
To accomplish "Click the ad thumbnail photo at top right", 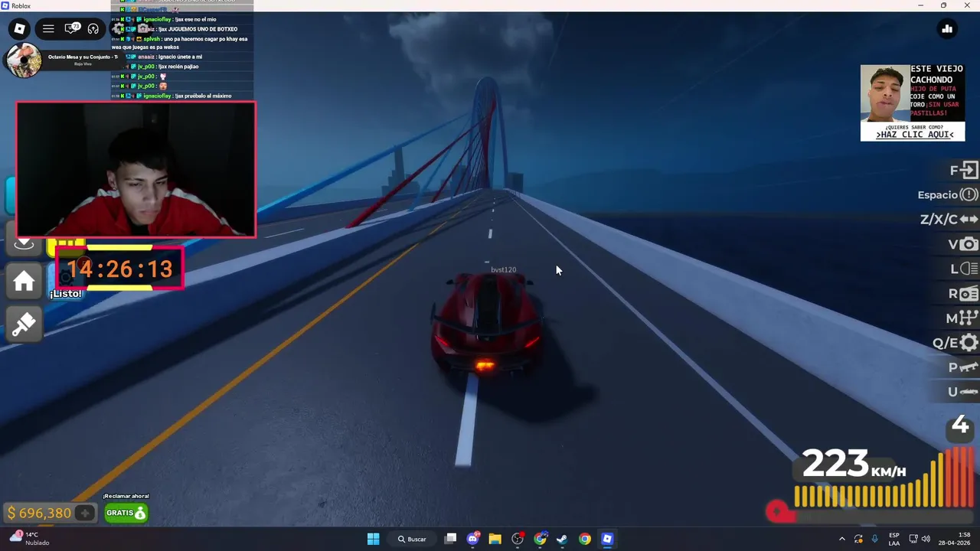I will (x=885, y=93).
